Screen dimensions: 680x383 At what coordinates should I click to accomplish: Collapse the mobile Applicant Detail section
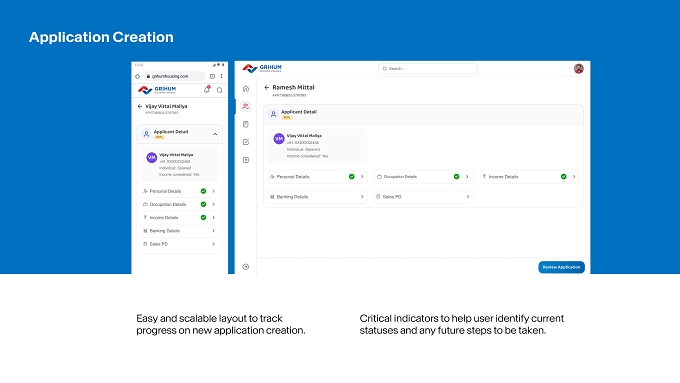(x=215, y=134)
